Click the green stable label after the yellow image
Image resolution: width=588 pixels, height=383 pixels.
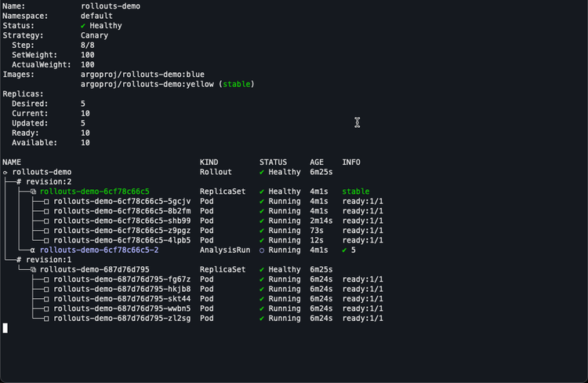(x=236, y=85)
